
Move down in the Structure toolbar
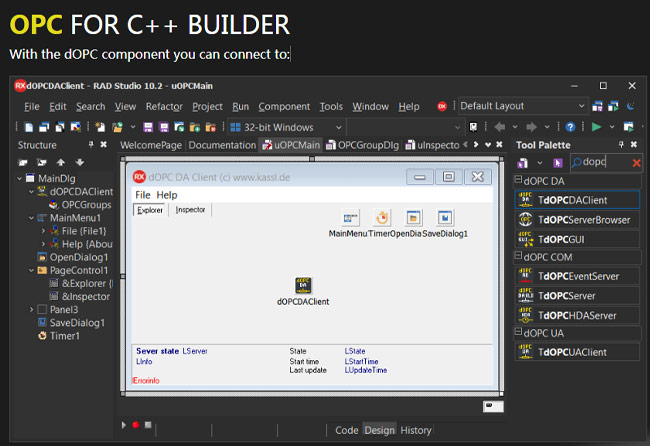click(80, 162)
